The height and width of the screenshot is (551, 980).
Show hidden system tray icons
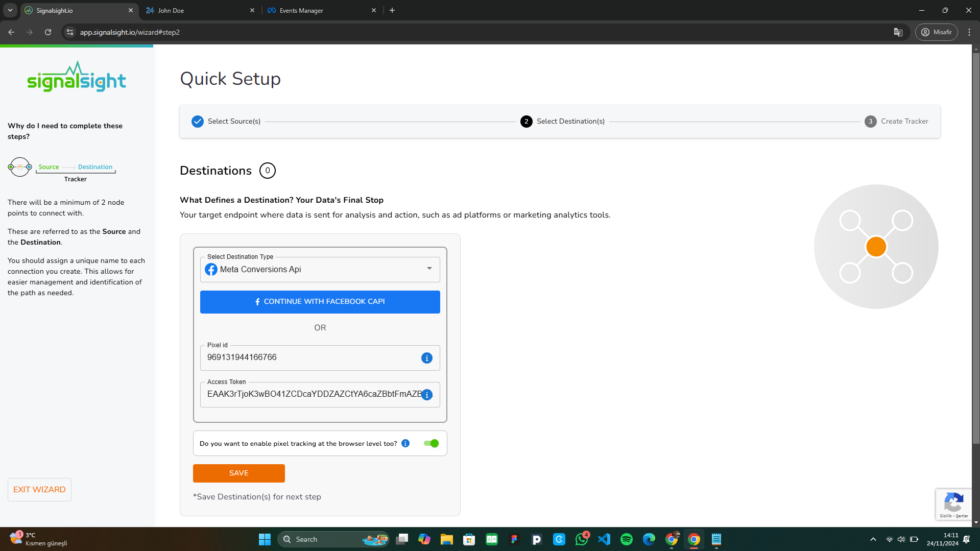[x=873, y=539]
